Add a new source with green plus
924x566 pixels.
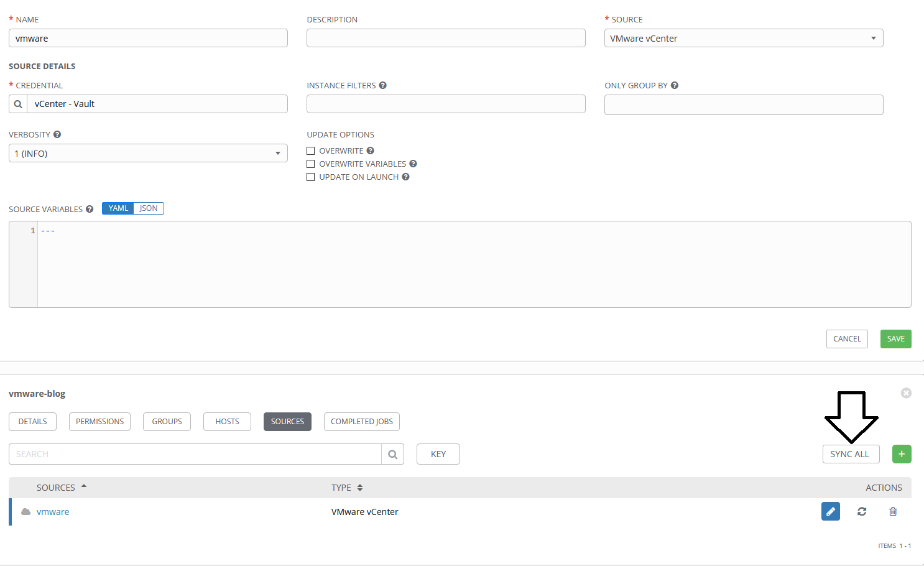point(902,454)
